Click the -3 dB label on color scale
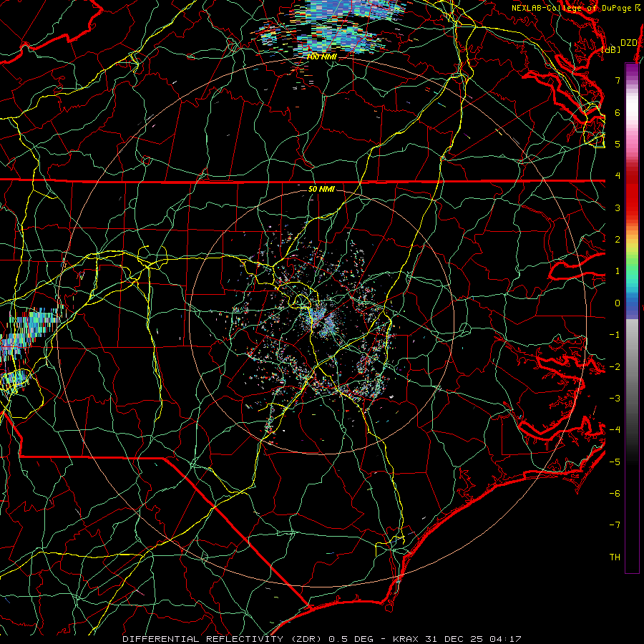644x644 pixels. [x=615, y=399]
